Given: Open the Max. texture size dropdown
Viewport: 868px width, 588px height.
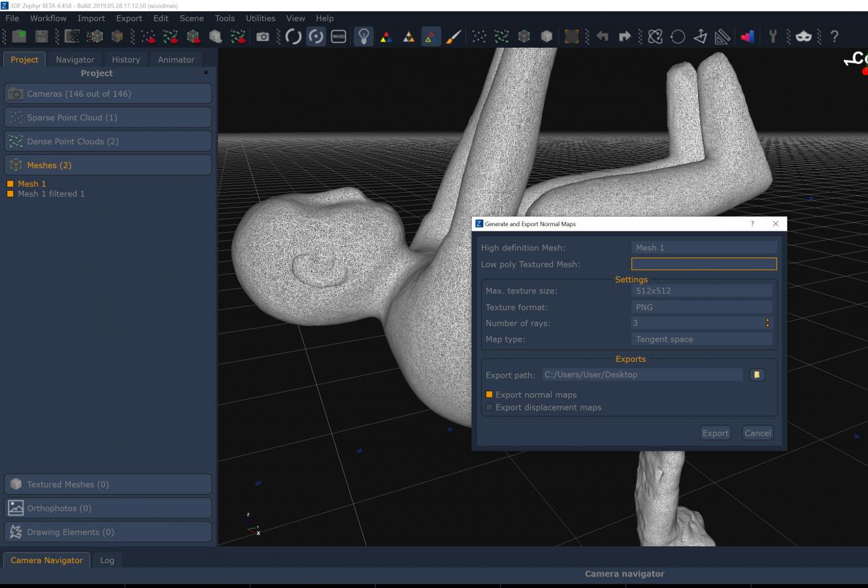Looking at the screenshot, I should [702, 291].
